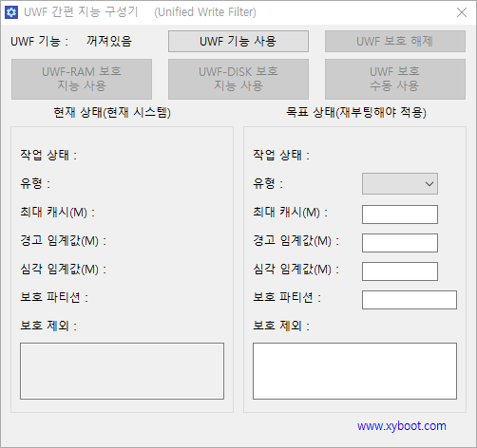Choose UWF 보호 수동 사용 button
477x448 pixels.
(395, 79)
